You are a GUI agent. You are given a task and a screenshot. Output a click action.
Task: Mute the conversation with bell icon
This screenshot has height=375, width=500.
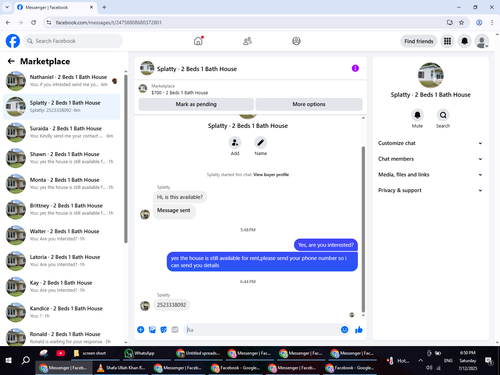[x=417, y=115]
